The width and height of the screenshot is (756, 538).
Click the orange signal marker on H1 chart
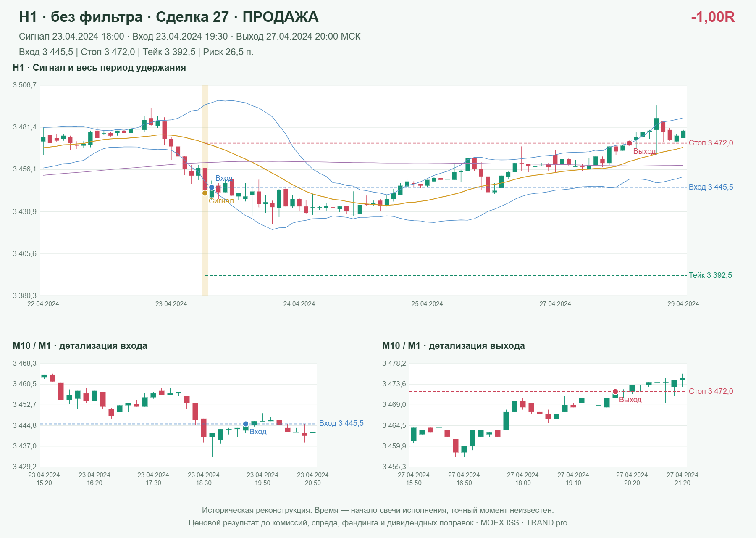205,193
